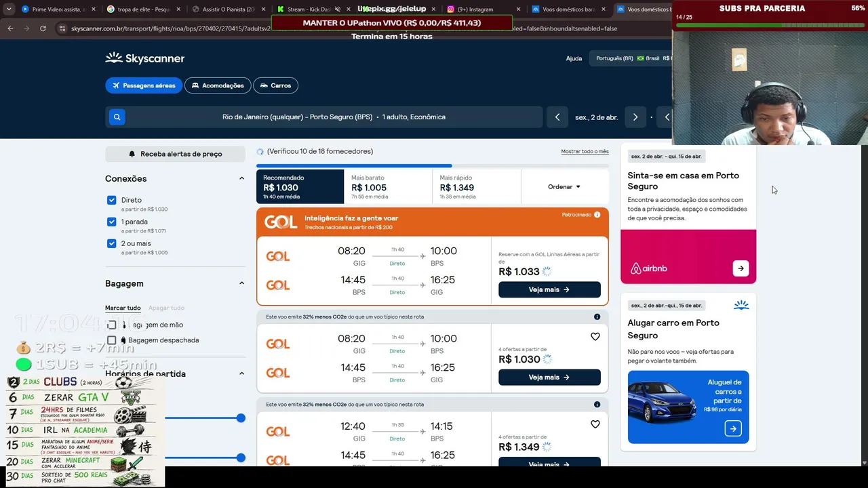This screenshot has width=868, height=488.
Task: Click the pink airbnb banner
Action: click(688, 256)
